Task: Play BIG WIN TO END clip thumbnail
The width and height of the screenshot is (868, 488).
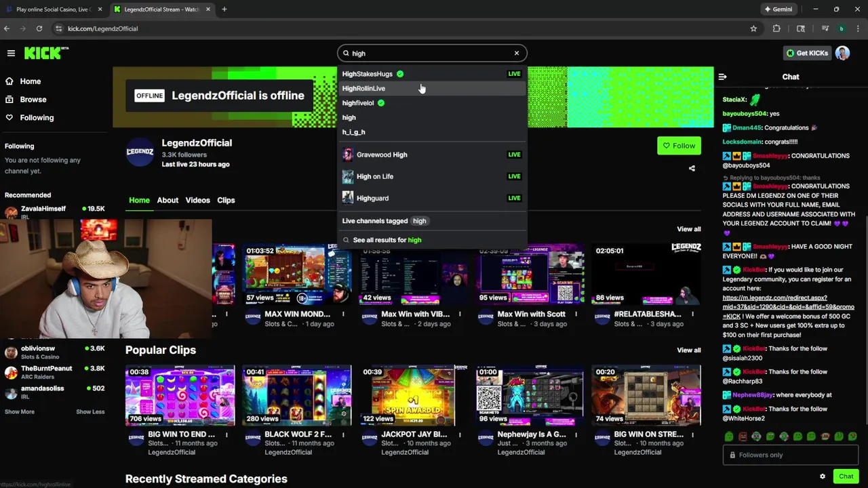Action: [180, 395]
